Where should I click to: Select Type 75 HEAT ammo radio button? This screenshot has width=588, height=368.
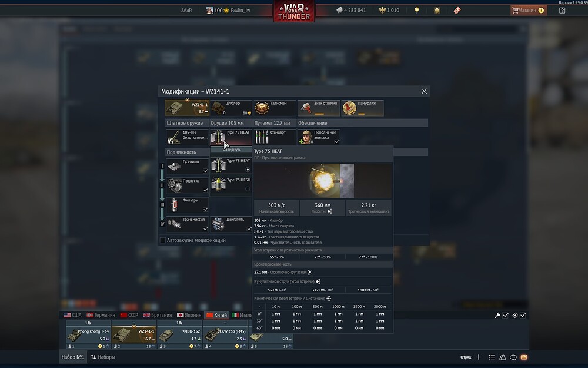(x=248, y=170)
